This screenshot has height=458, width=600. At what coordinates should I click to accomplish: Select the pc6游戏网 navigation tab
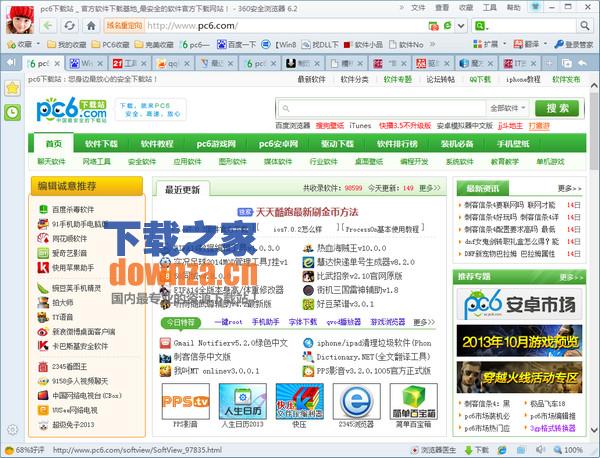(216, 144)
